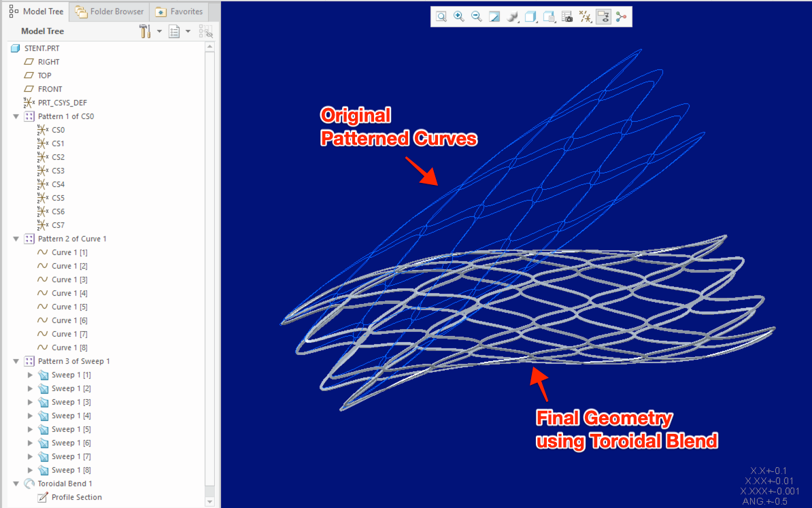Open the View Manager
812x508 pixels.
(549, 16)
